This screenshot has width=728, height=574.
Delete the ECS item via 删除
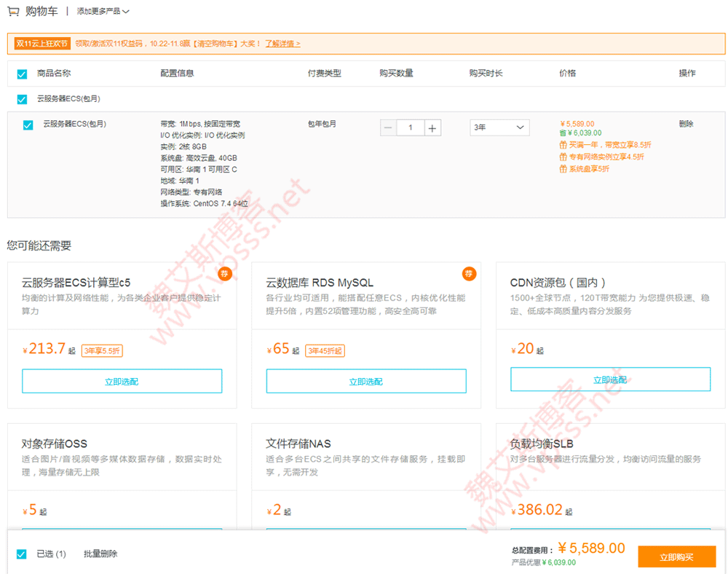coord(687,124)
